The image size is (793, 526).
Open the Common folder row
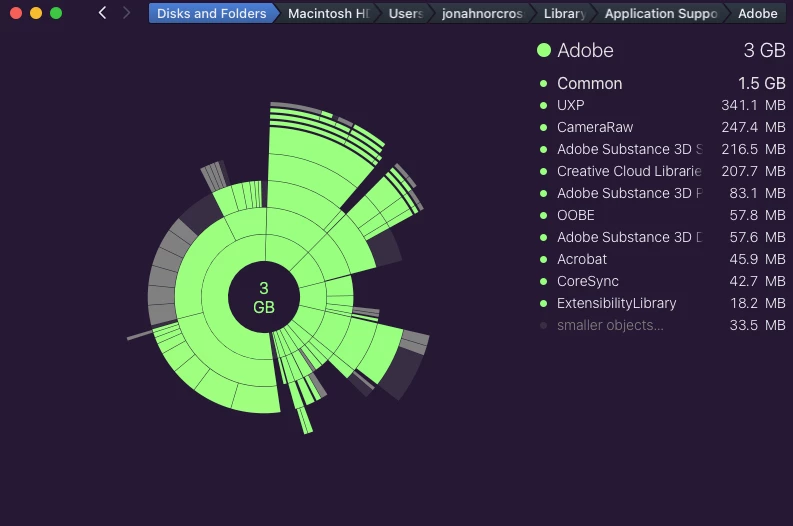tap(661, 83)
